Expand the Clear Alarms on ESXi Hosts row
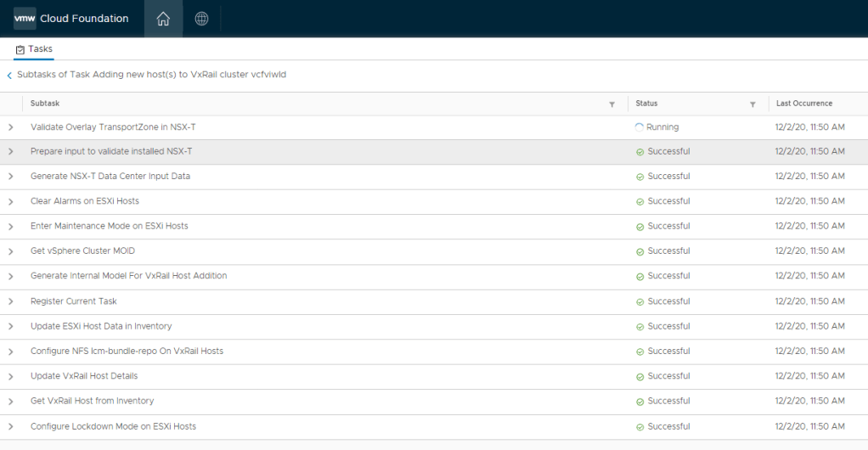Image resolution: width=868 pixels, height=450 pixels. (x=11, y=201)
